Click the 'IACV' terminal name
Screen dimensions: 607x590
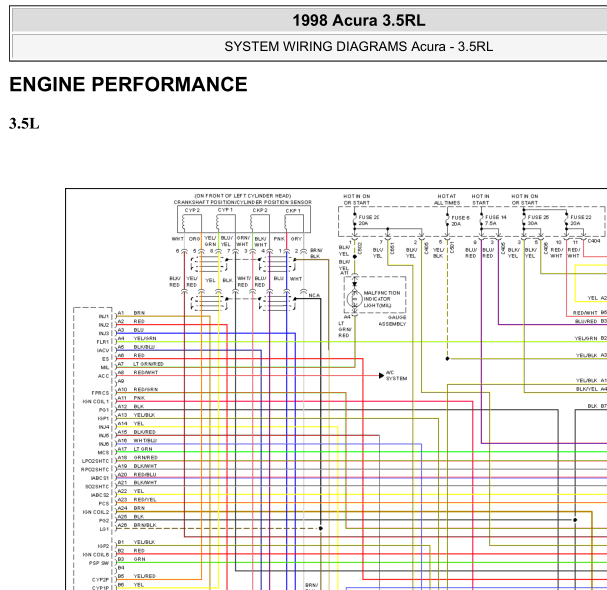pos(103,351)
